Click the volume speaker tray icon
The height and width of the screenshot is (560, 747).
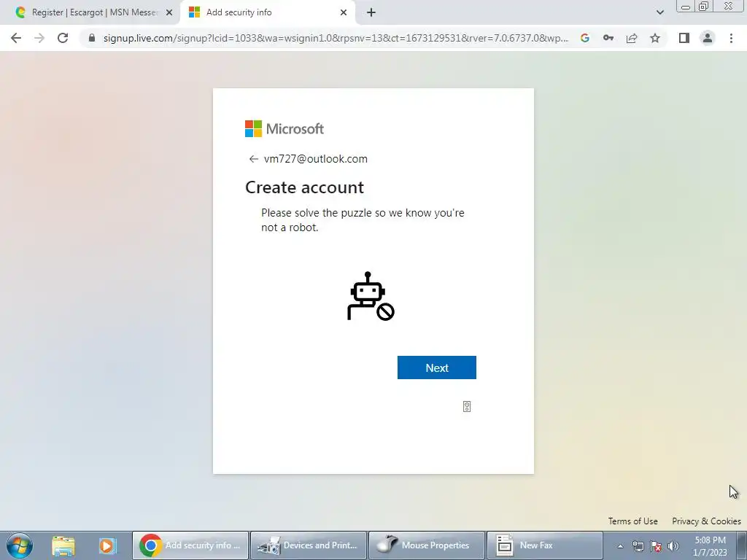point(673,546)
